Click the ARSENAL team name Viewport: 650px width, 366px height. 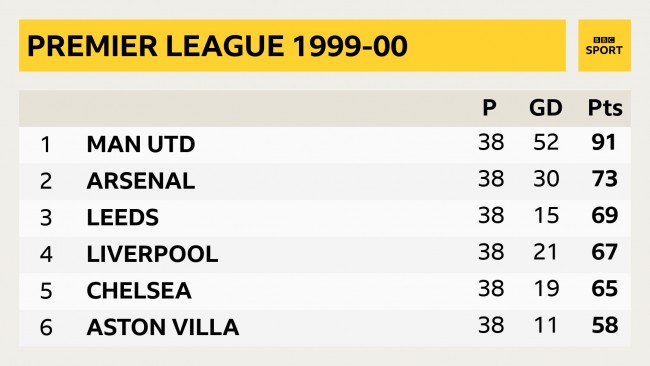(x=141, y=181)
